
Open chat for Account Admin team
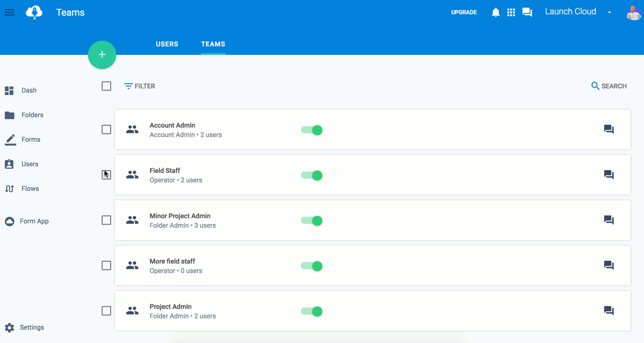pos(609,129)
